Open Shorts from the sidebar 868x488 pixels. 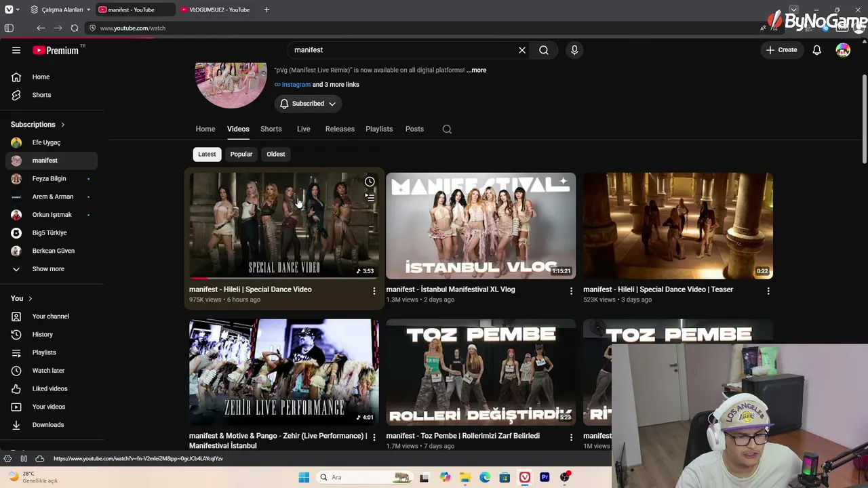coord(52,95)
